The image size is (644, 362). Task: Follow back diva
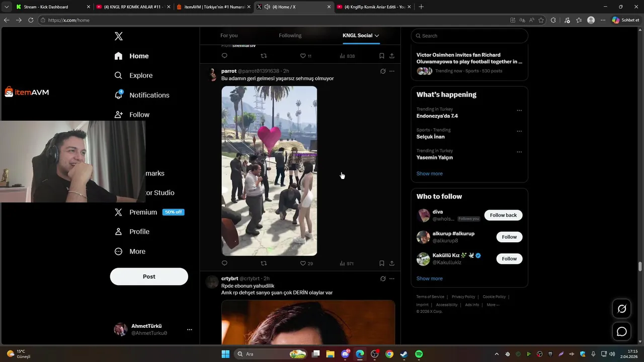(503, 215)
